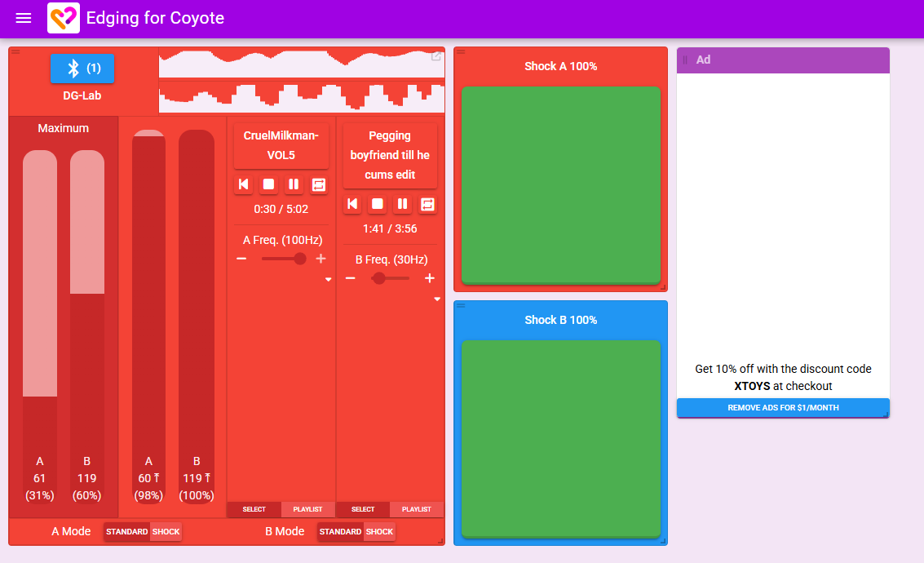
Task: Adjust the B Freq. slider handle
Action: click(379, 278)
